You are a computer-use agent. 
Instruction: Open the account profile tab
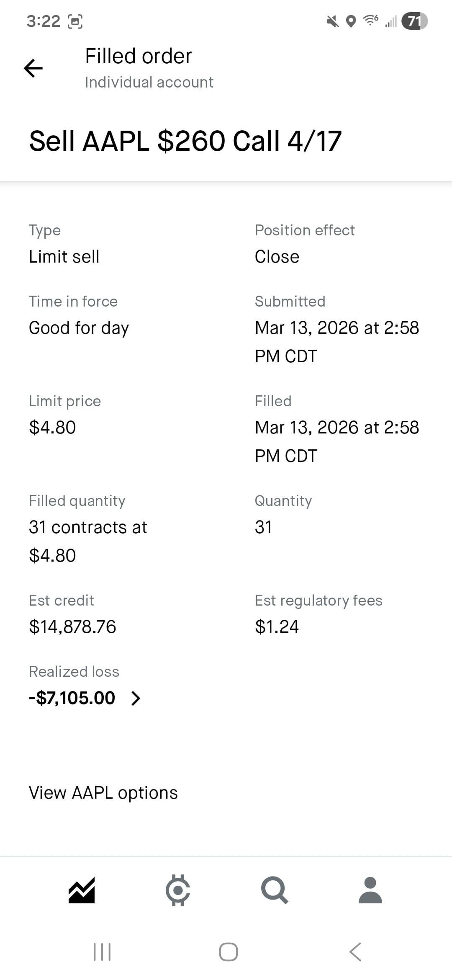pos(370,890)
